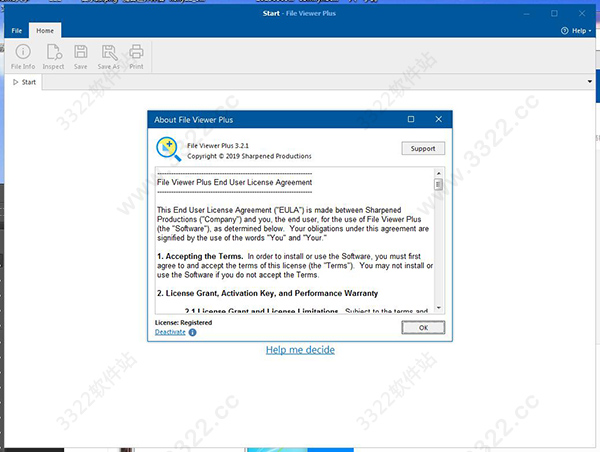This screenshot has height=452, width=600.
Task: Click the 'License: Registered' status text
Action: pyautogui.click(x=183, y=323)
